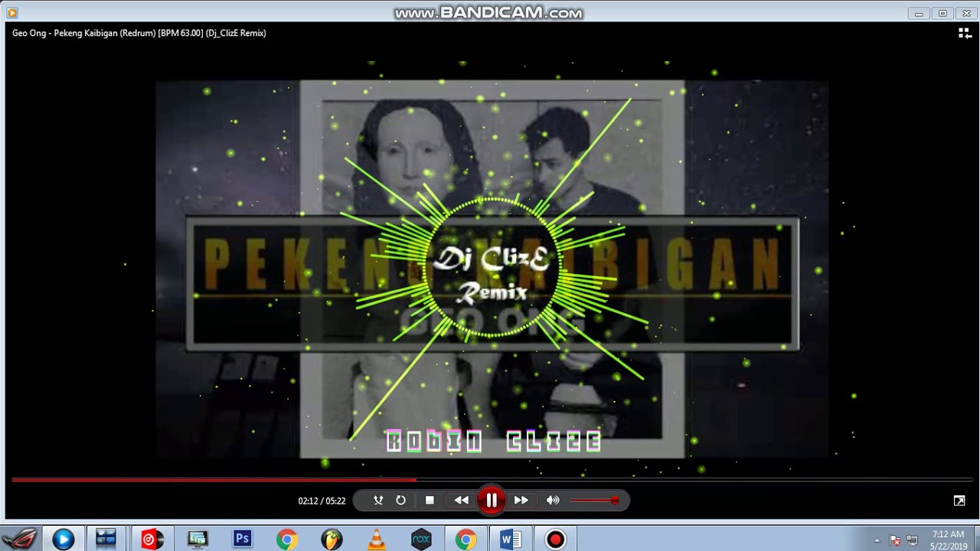
Task: Open Nox player from the taskbar
Action: [421, 540]
